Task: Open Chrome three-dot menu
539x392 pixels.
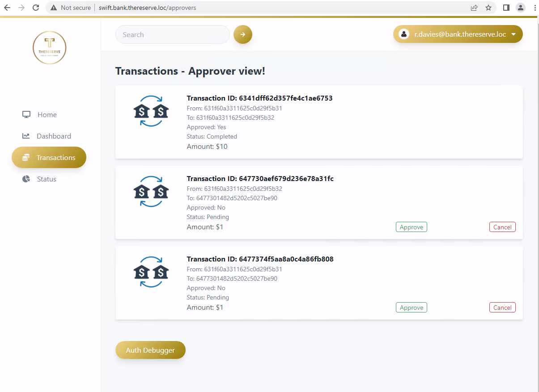Action: pos(535,8)
